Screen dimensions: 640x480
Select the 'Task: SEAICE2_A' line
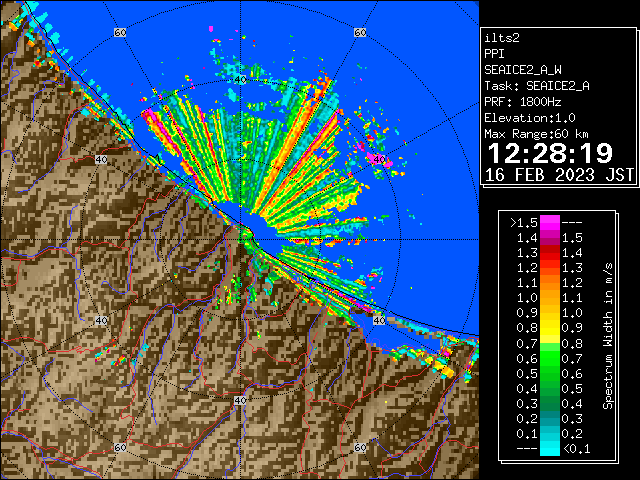pyautogui.click(x=537, y=86)
